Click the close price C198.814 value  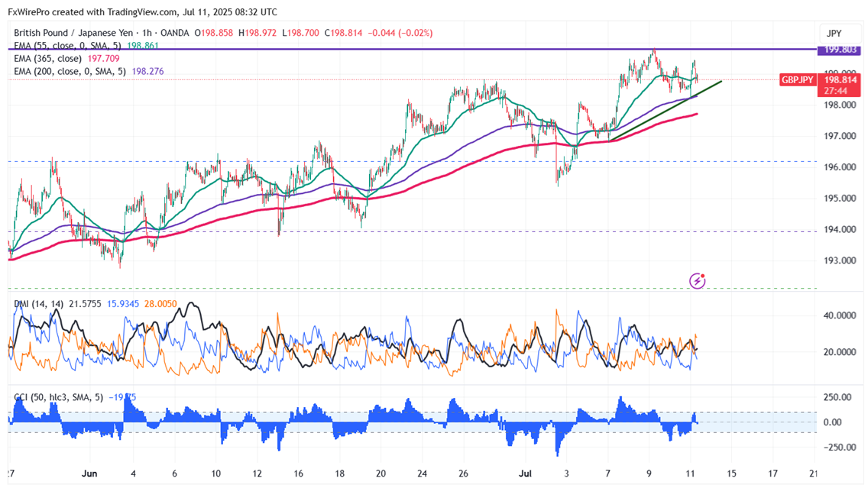[343, 33]
